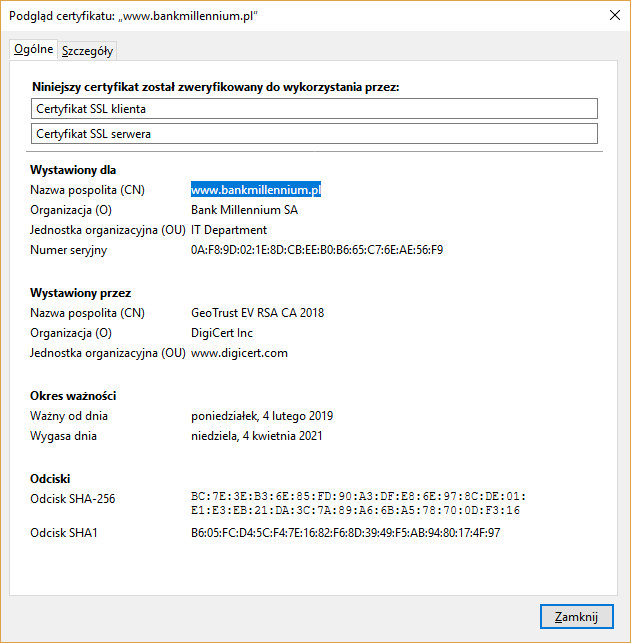Click the Ważny od dnia label
The image size is (633, 643).
point(69,416)
